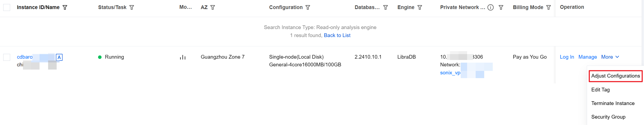Screen dimensions: 644x125
Task: Click the Instance ID/Name filter icon
Action: point(65,7)
